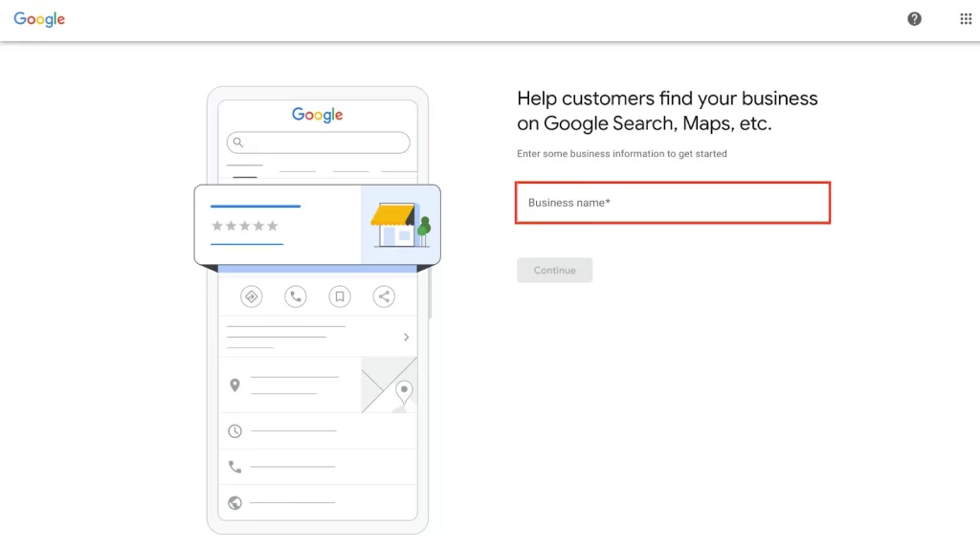The width and height of the screenshot is (980, 550).
Task: Click the storefront image in the illustration card
Action: (401, 225)
